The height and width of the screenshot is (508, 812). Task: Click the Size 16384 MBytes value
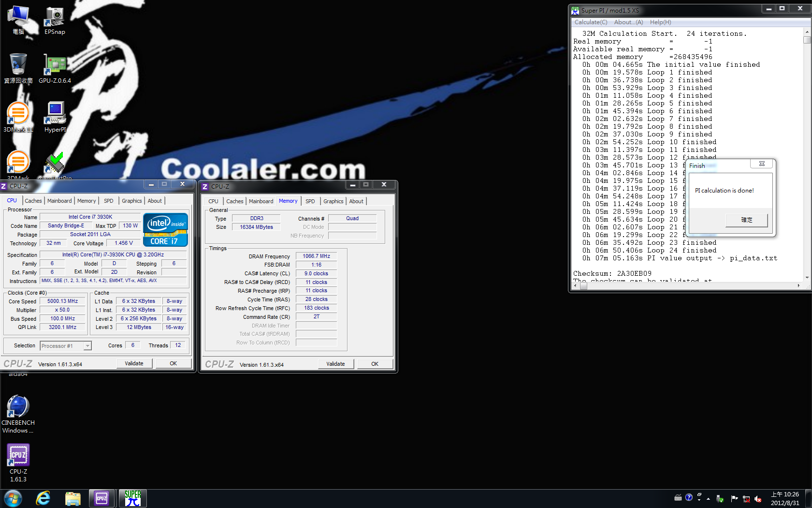tap(256, 227)
